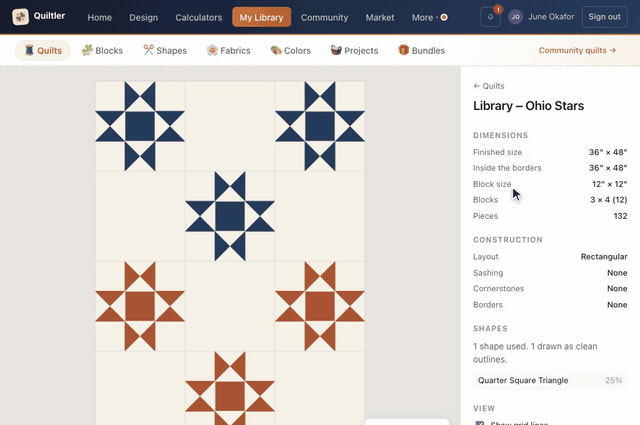Click the Library – Ohio Stars title
640x425 pixels.
[x=529, y=106]
